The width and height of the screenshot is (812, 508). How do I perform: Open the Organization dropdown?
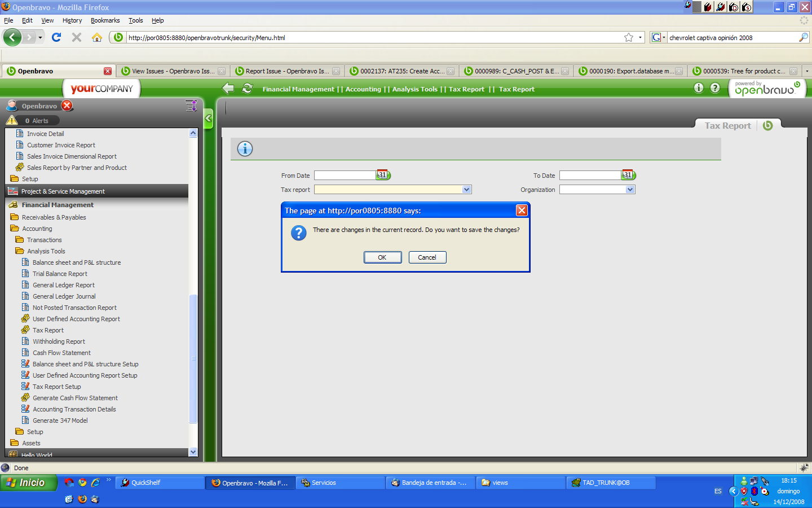630,190
